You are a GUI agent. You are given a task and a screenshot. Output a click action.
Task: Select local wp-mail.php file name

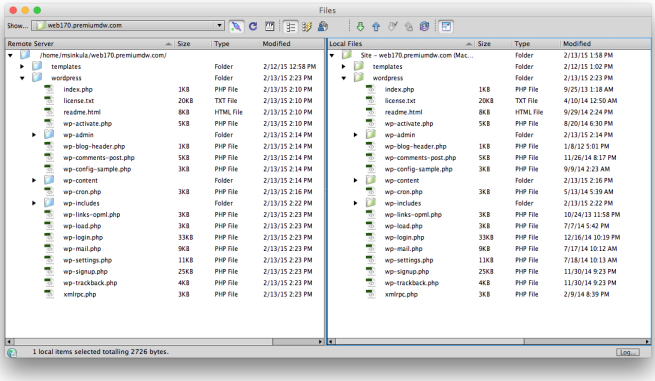click(404, 249)
